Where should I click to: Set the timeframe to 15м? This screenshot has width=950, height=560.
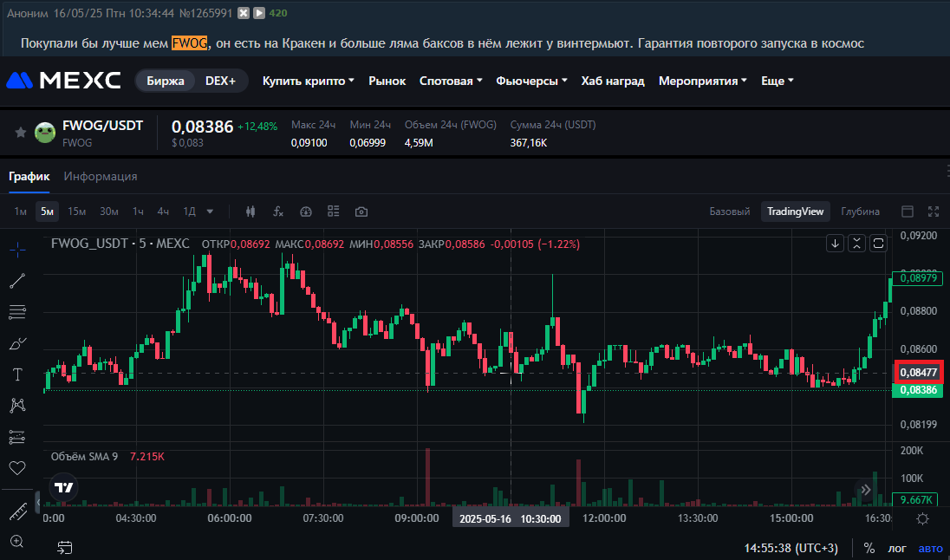tap(77, 212)
